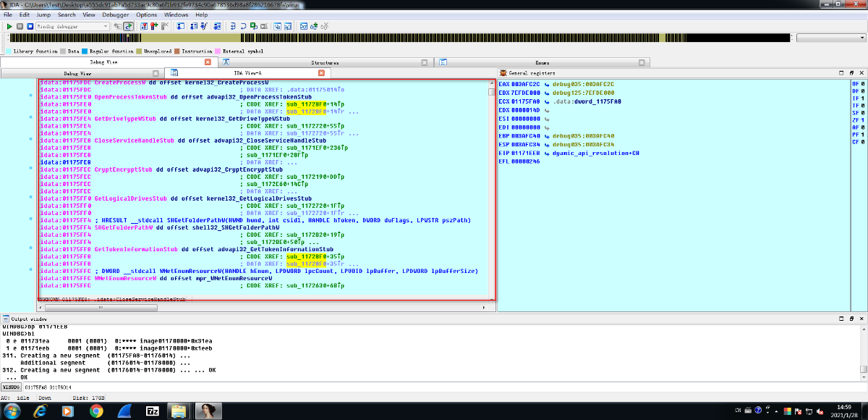Select the ECX register value 01175FA8
The image size is (868, 420).
pos(527,101)
